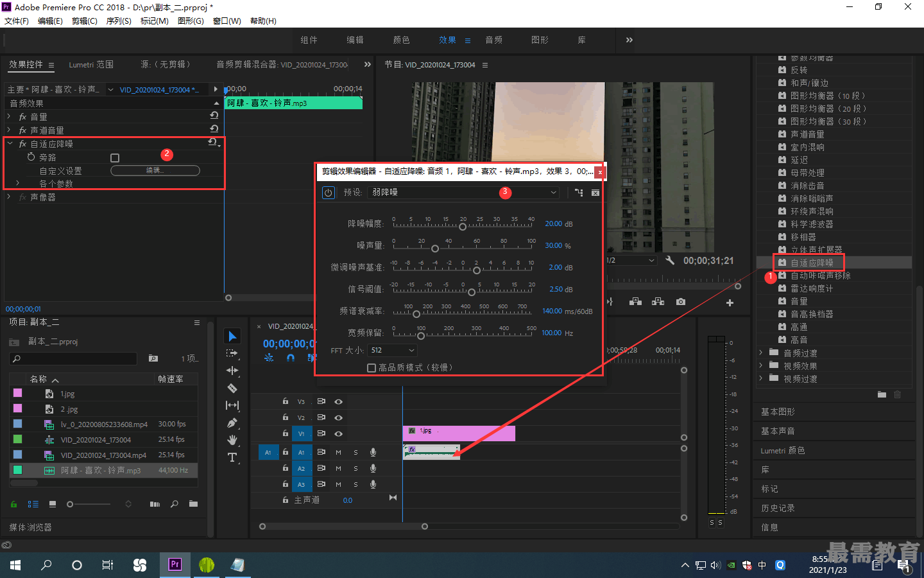Adjust the 宽频保留 slider handle
This screenshot has height=578, width=924.
[421, 336]
